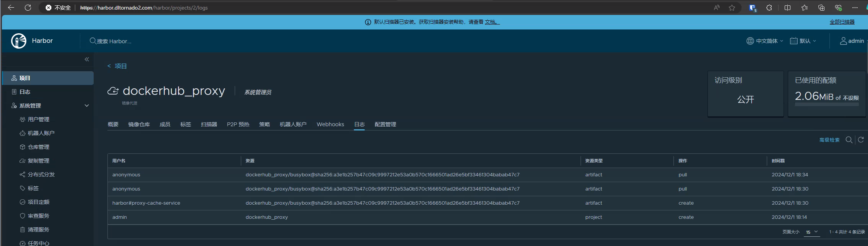Click the read aloud icon in the address bar
The height and width of the screenshot is (246, 868).
(x=717, y=8)
